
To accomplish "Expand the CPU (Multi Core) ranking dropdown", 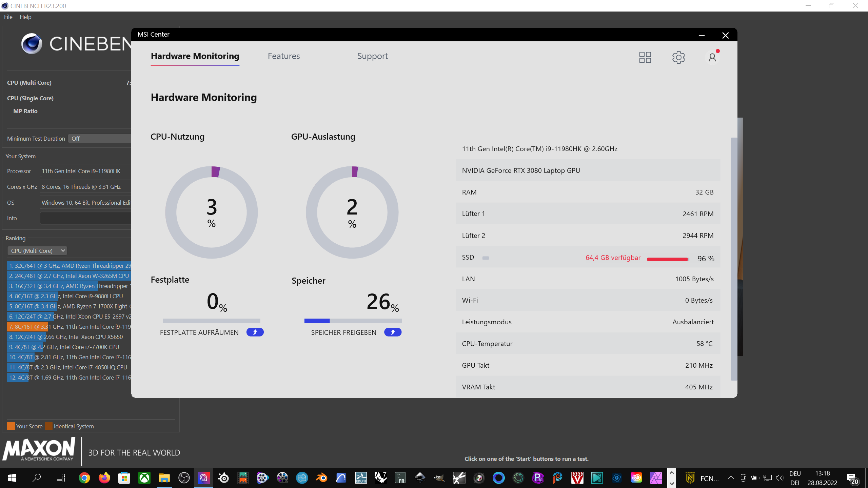I will (37, 251).
